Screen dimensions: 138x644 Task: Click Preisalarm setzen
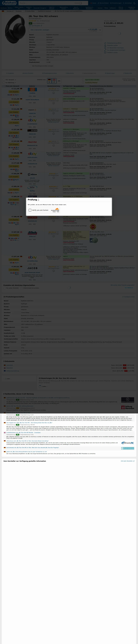112,46
